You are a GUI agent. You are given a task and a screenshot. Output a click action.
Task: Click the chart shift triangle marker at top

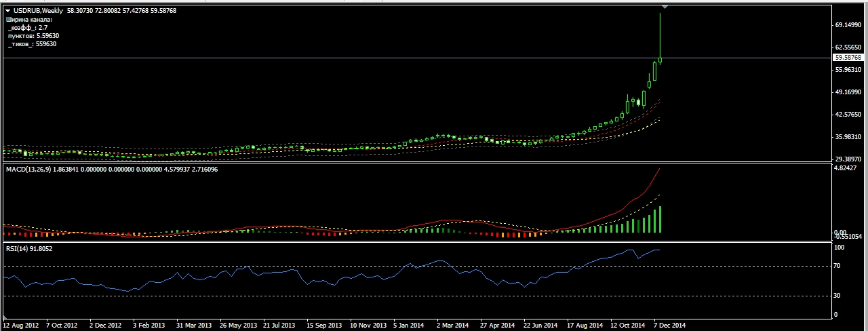click(665, 7)
